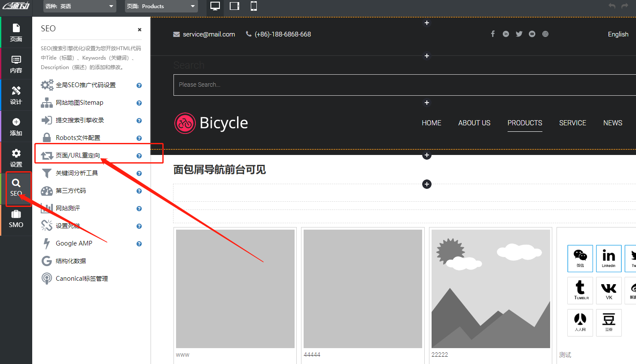
Task: Click help icon beside Robots文件配置
Action: 139,138
